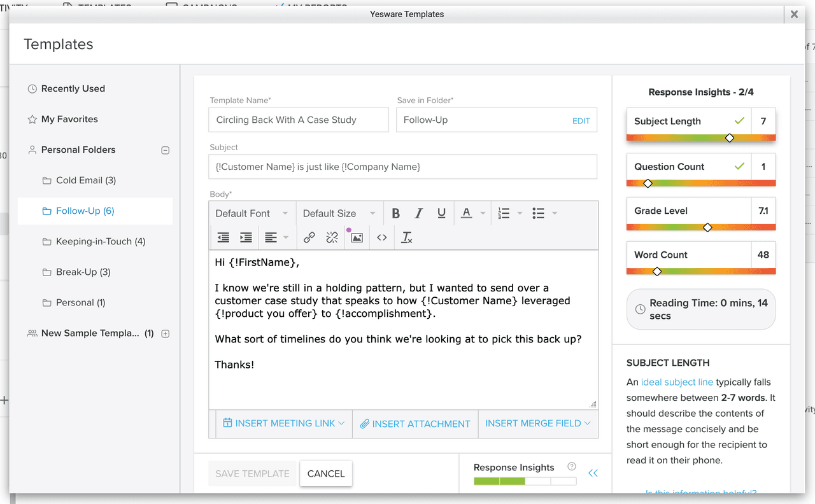
Task: Select the Cold Email folder
Action: 86,181
